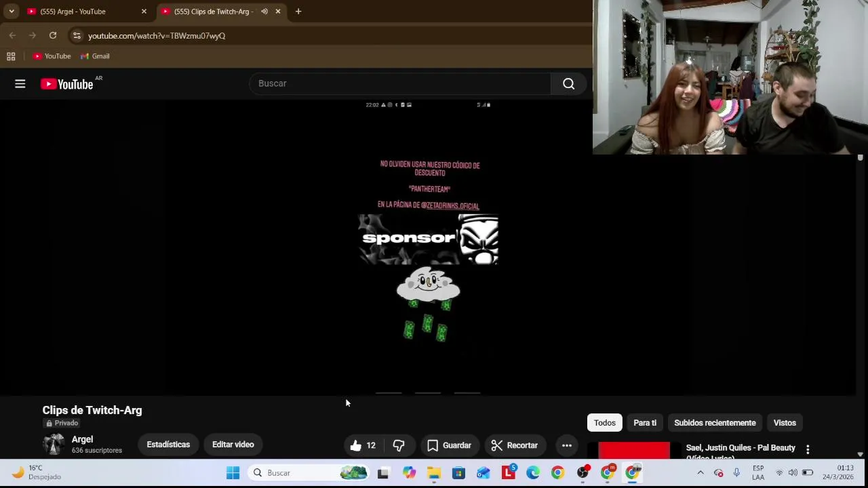Open OBS Studio from the taskbar
This screenshot has width=868, height=488.
583,473
